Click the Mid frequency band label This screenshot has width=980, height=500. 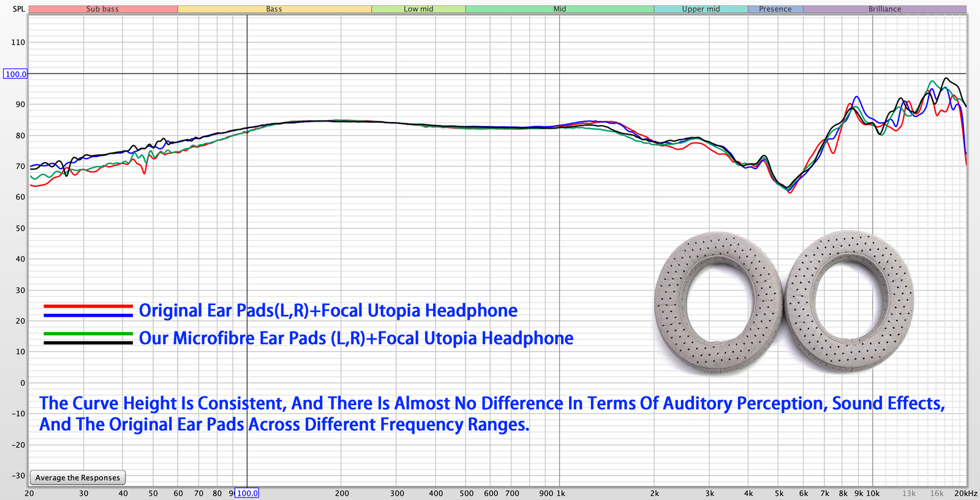560,9
